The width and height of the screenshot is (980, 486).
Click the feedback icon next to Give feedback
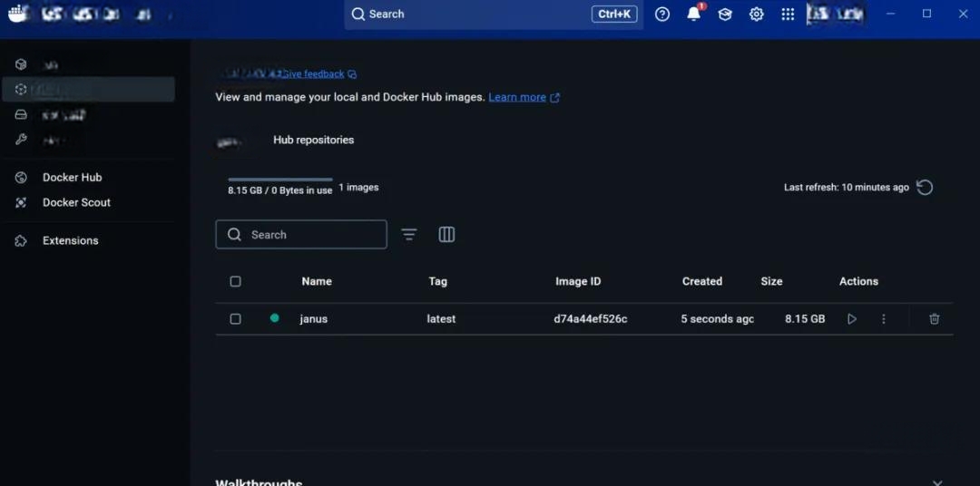352,74
